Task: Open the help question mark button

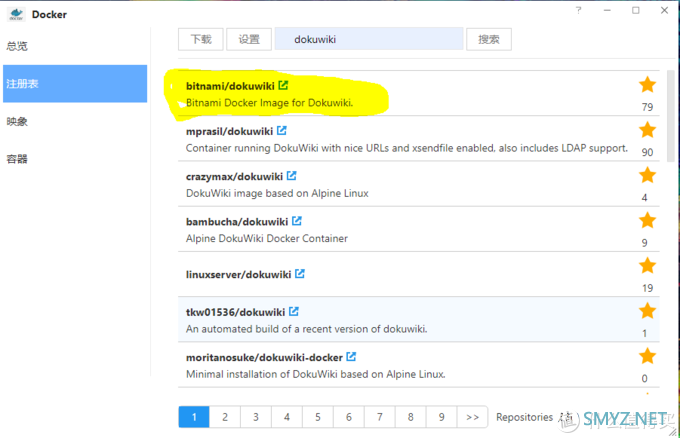Action: (x=579, y=10)
